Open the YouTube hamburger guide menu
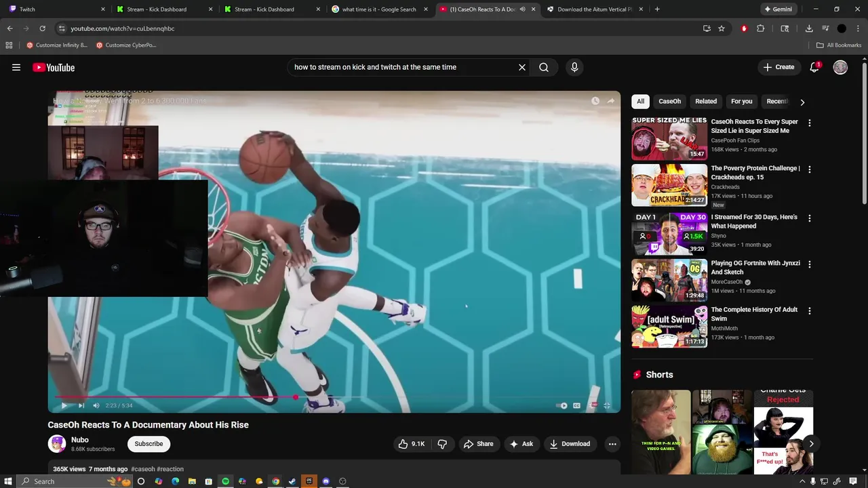This screenshot has height=488, width=868. pos(16,67)
